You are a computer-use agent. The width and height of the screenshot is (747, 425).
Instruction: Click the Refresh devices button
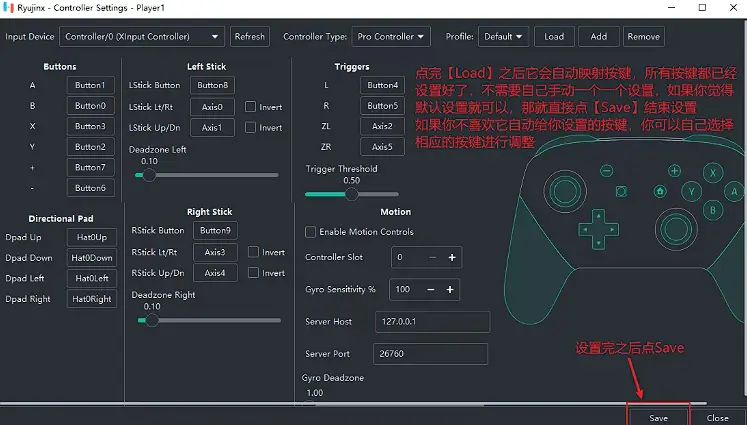pos(249,37)
